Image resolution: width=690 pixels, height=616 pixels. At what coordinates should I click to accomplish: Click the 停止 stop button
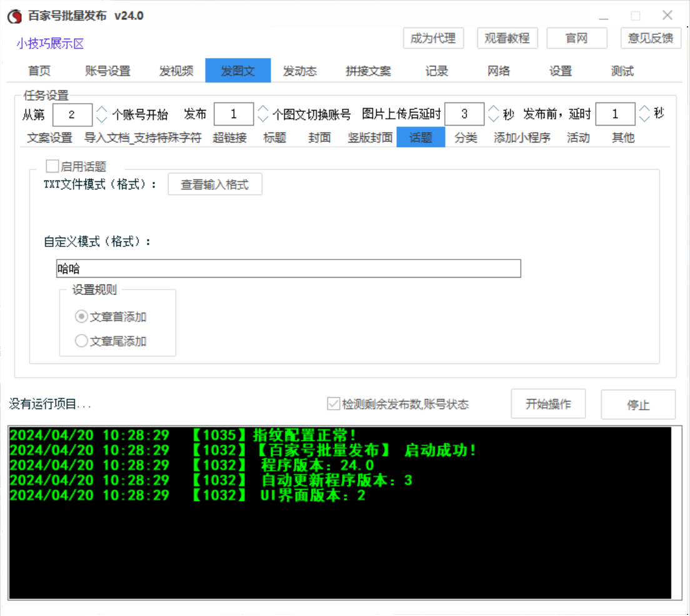pyautogui.click(x=638, y=405)
